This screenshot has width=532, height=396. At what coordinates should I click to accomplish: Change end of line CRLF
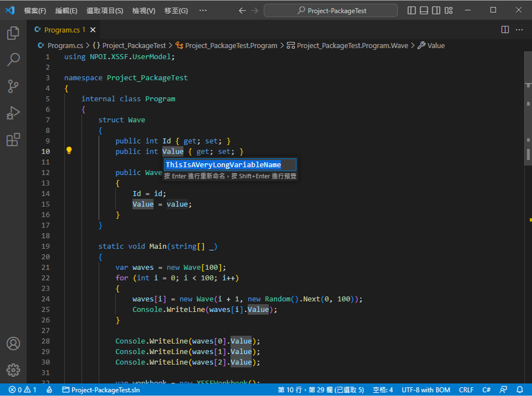pos(466,390)
